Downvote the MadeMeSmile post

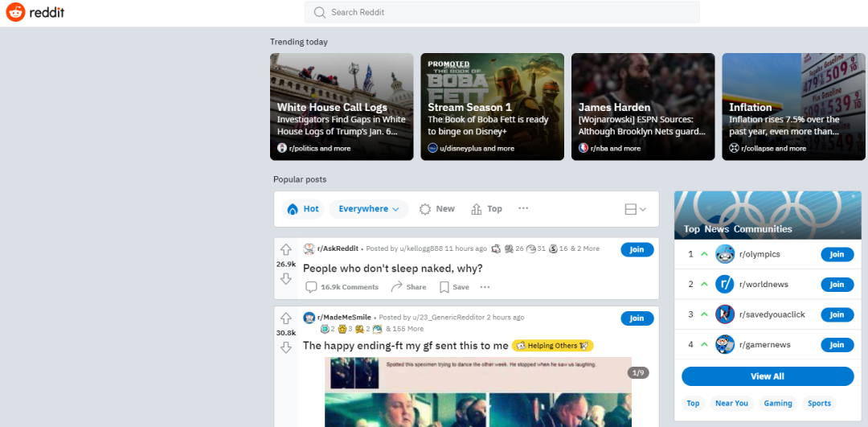point(285,347)
